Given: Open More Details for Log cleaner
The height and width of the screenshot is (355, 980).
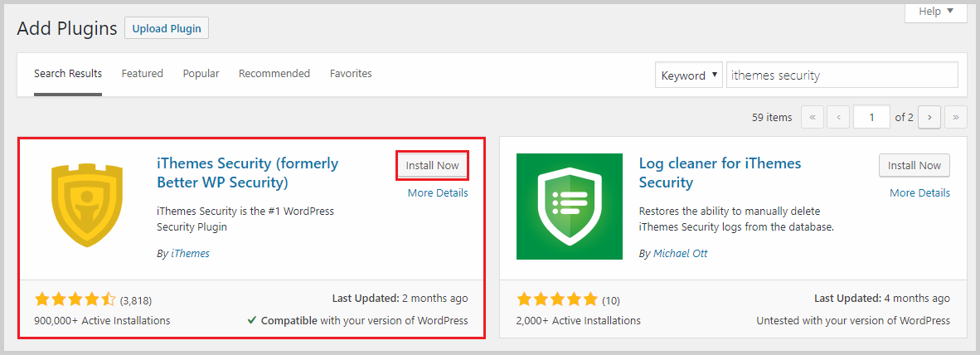Looking at the screenshot, I should (920, 193).
